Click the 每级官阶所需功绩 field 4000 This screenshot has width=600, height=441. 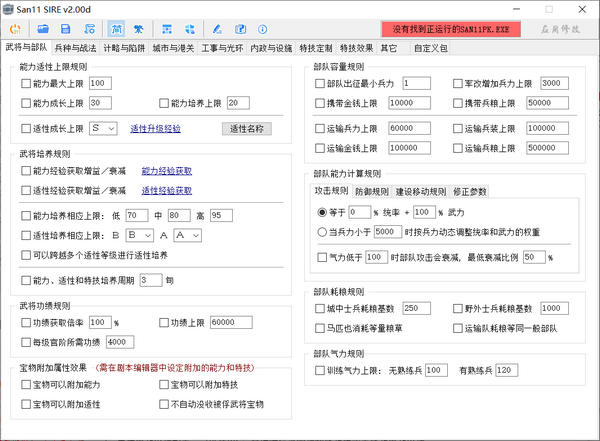point(120,342)
